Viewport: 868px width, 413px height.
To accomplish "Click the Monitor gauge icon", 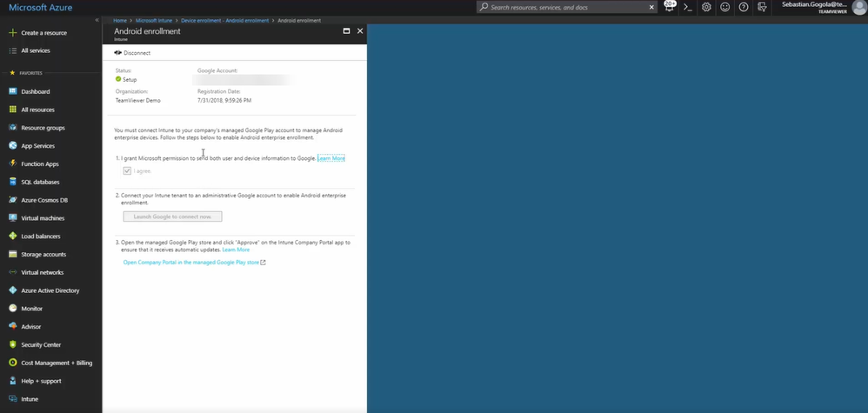I will [x=13, y=309].
